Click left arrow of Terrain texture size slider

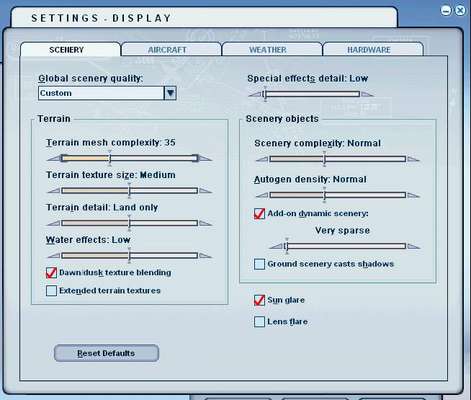coord(54,191)
